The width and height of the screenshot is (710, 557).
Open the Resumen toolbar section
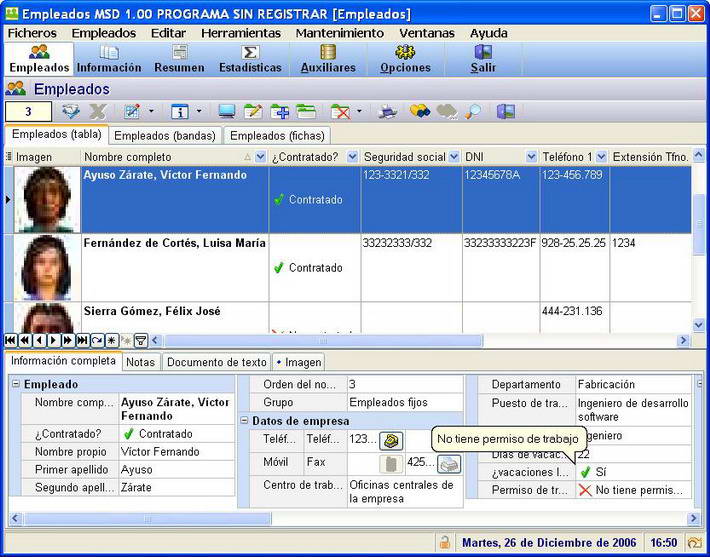coord(179,59)
